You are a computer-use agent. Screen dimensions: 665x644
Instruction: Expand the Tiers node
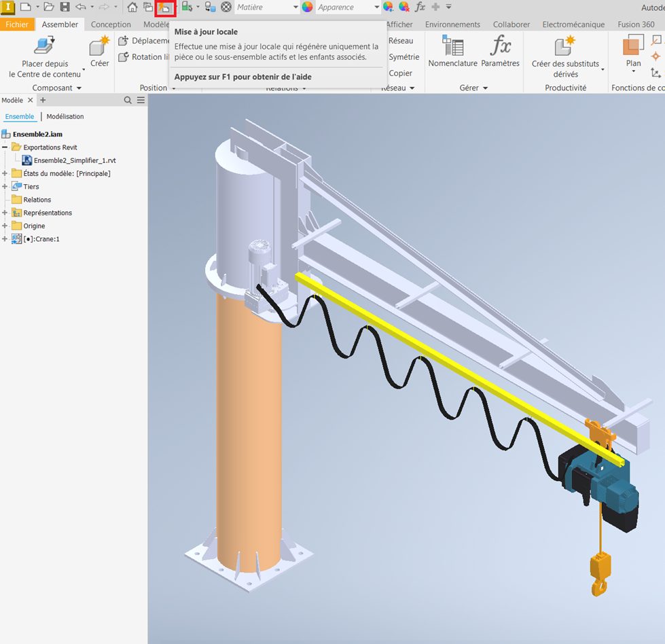pos(5,187)
